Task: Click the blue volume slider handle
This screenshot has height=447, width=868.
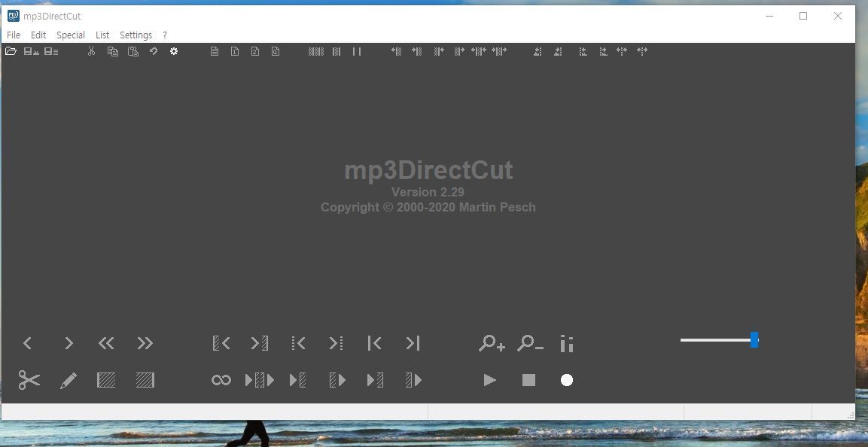Action: pyautogui.click(x=754, y=340)
